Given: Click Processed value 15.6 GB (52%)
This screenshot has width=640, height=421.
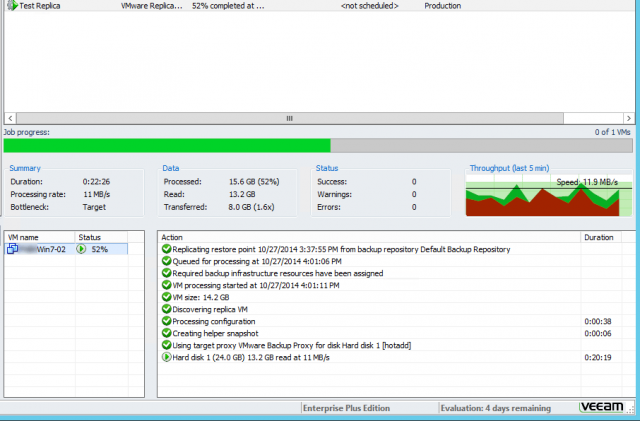Looking at the screenshot, I should 254,182.
